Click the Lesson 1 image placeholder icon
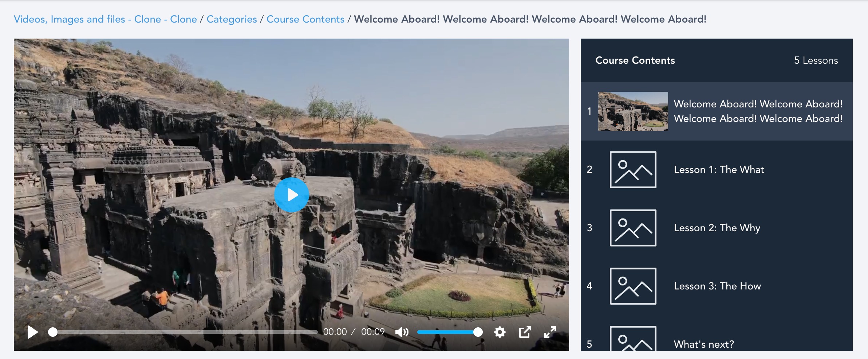The image size is (868, 359). [633, 170]
